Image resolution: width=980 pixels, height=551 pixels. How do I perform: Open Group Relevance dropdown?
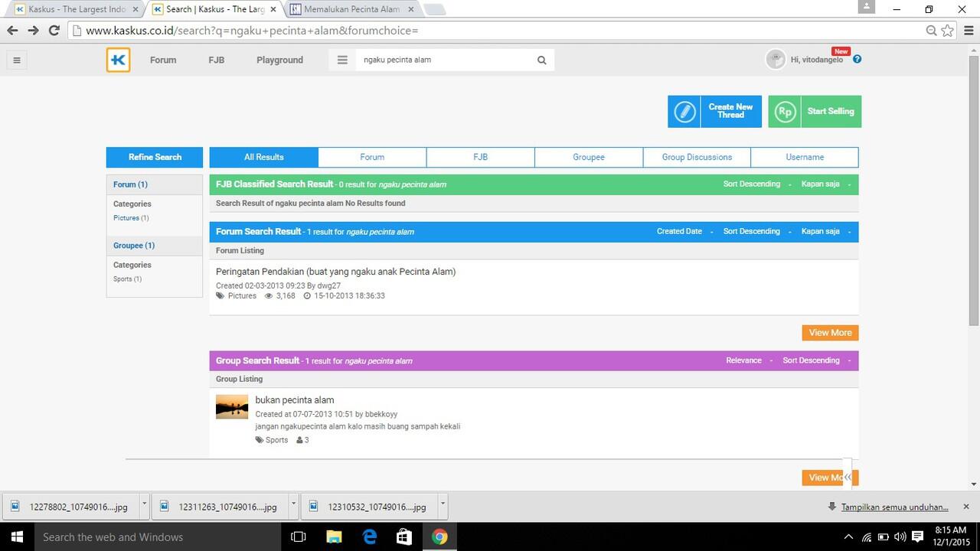(x=749, y=360)
